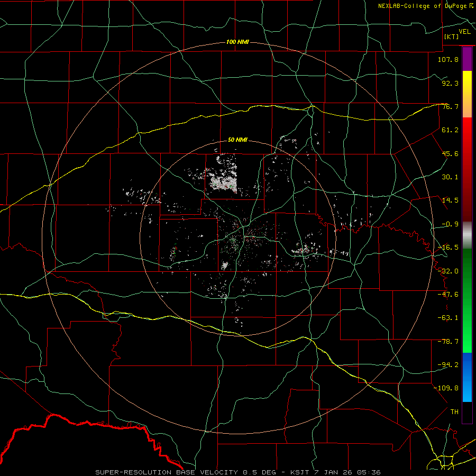Click the -47.6 velocity scale value

coord(448,295)
